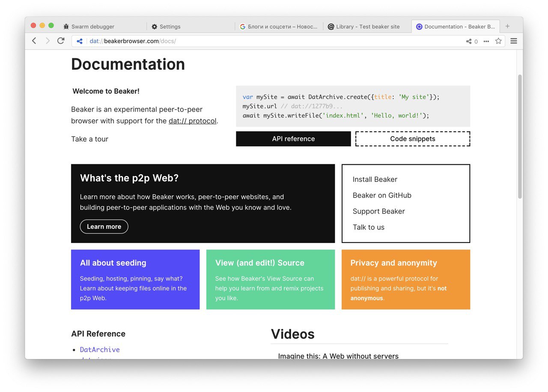
Task: Click the Support Beaker link
Action: [x=378, y=211]
